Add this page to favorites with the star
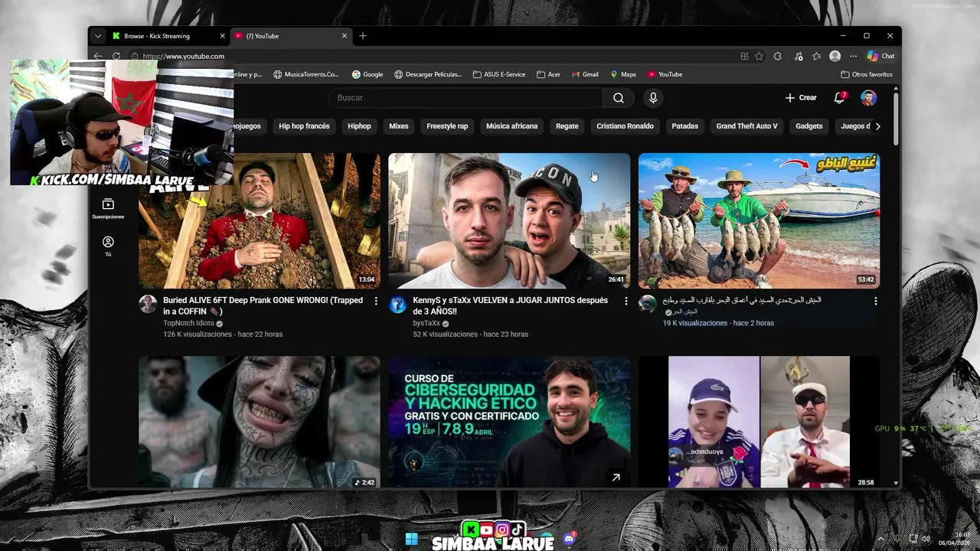Image resolution: width=980 pixels, height=551 pixels. pyautogui.click(x=759, y=56)
